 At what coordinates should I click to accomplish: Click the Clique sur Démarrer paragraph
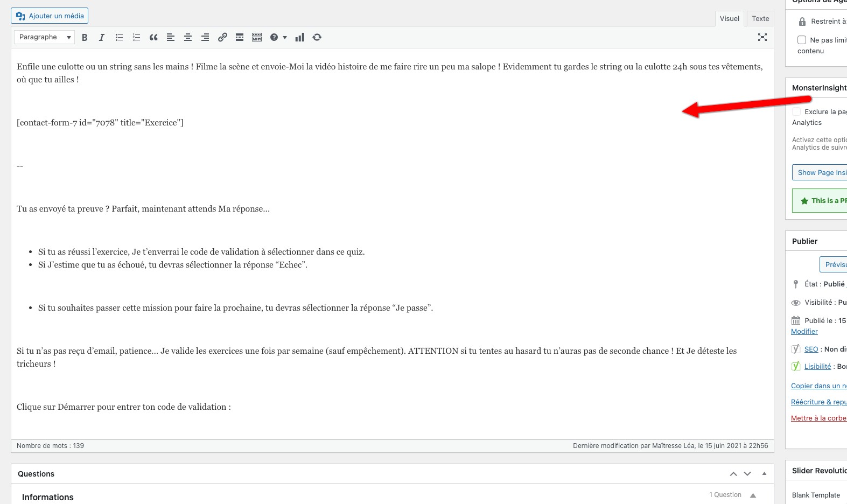pos(124,407)
